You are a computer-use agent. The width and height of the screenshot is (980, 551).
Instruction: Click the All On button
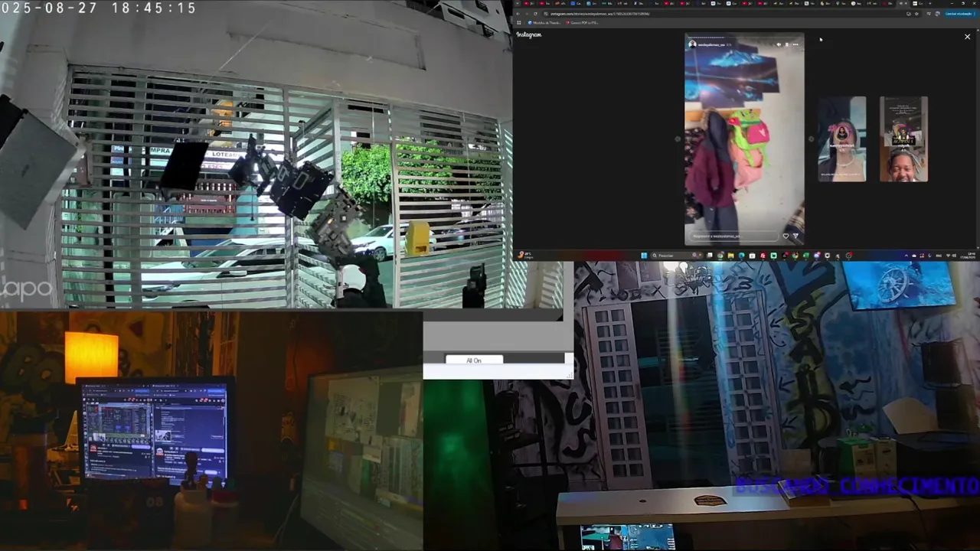474,360
